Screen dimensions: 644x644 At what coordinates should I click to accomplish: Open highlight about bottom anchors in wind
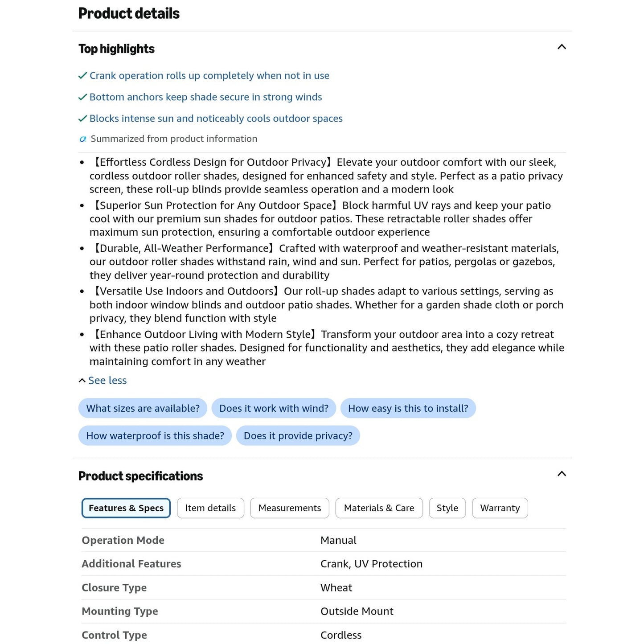click(x=205, y=97)
